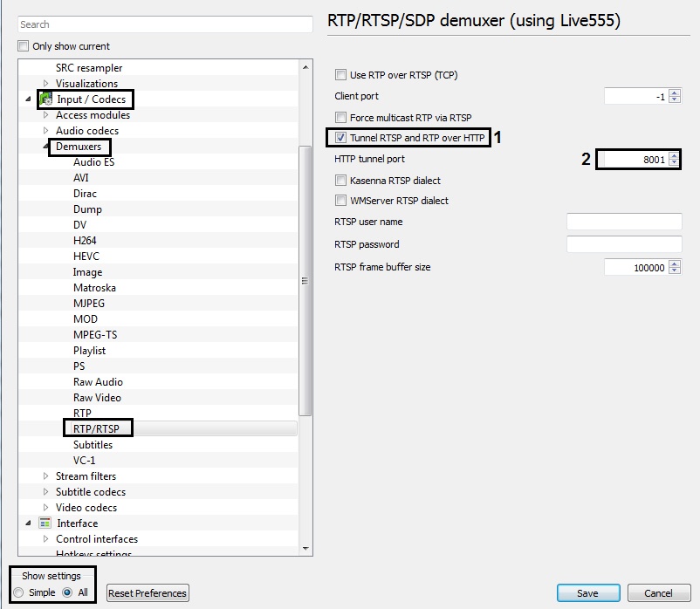Viewport: 700px width, 609px height.
Task: Decrease the RTSP frame buffer size
Action: [675, 271]
